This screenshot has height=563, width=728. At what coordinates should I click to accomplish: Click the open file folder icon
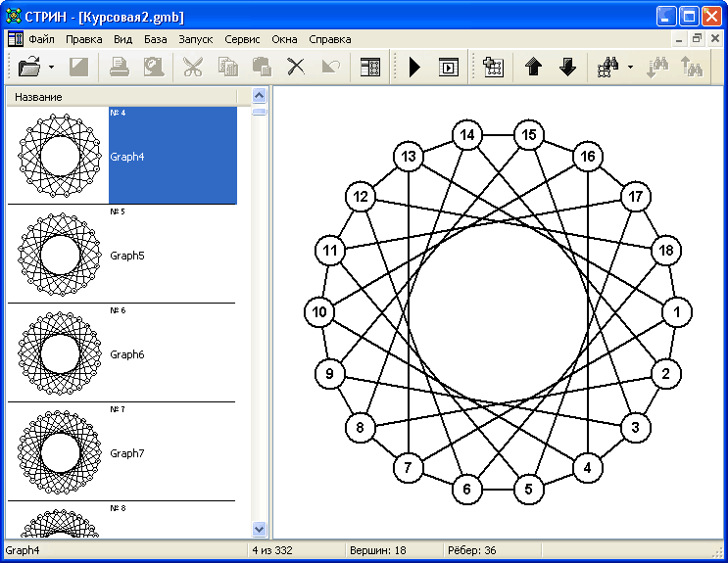pyautogui.click(x=29, y=68)
